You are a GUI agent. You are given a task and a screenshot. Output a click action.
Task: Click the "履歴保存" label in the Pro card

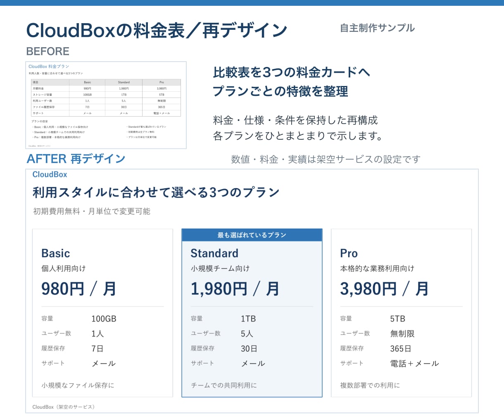(x=352, y=348)
